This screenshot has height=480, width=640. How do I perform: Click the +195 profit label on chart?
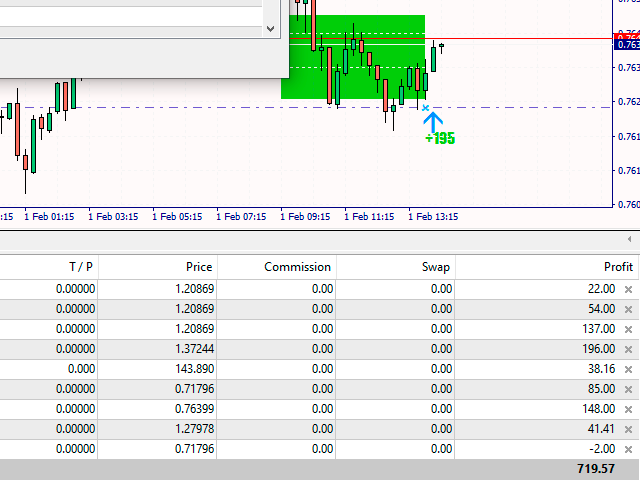click(x=440, y=138)
